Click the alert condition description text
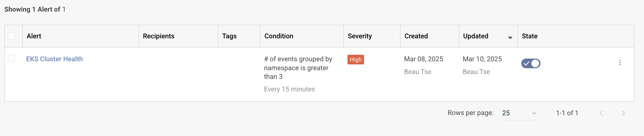The height and width of the screenshot is (136, 644). pyautogui.click(x=298, y=68)
